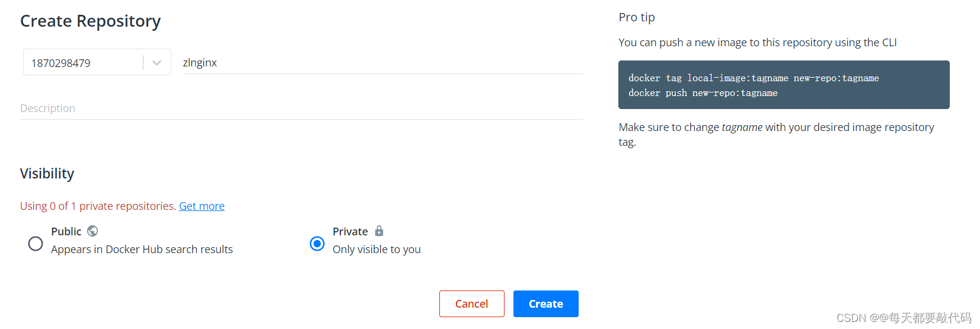Click into the Description input field
Viewport: 980px width, 329px height.
301,108
